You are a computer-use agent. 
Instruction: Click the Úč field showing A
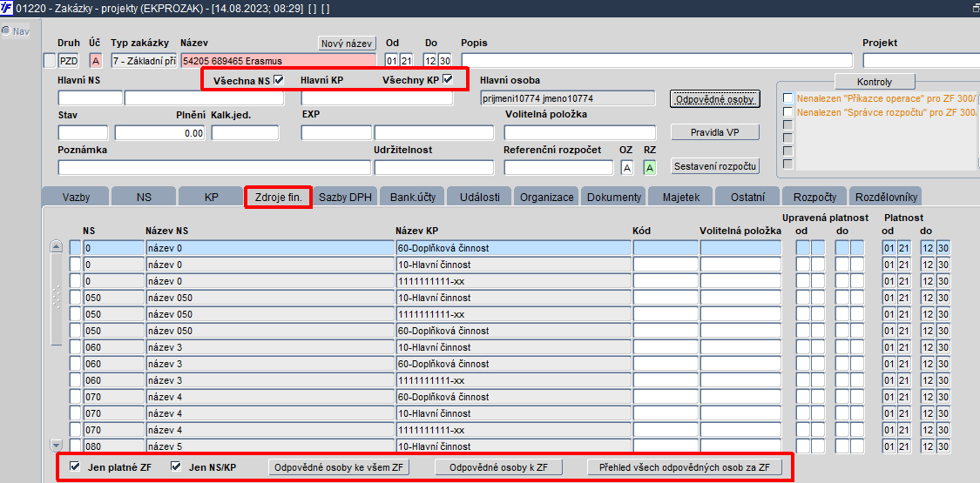click(x=96, y=61)
